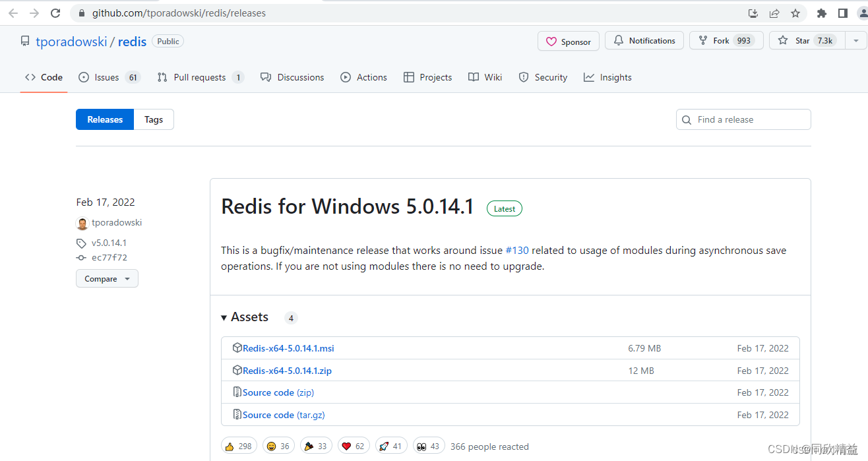Open the Wiki tab

(485, 77)
